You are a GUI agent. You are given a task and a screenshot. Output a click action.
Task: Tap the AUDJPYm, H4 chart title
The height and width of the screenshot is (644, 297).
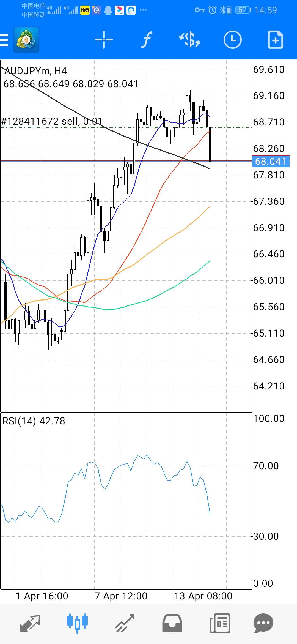point(35,71)
